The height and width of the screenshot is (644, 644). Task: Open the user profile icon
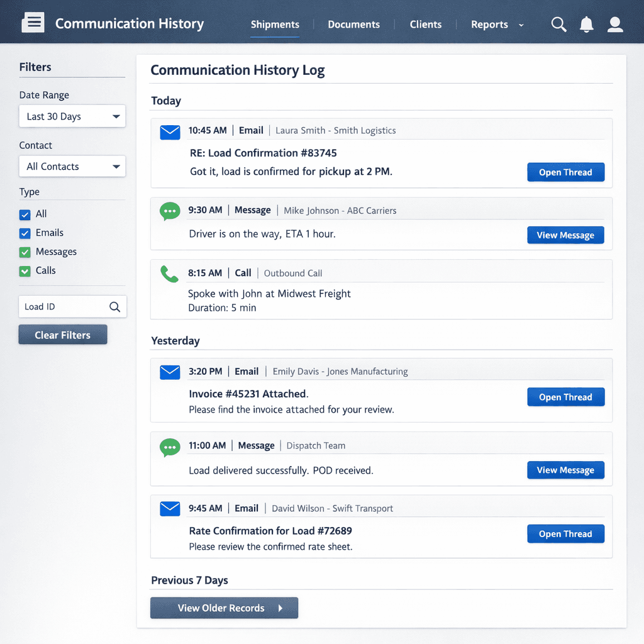[615, 25]
